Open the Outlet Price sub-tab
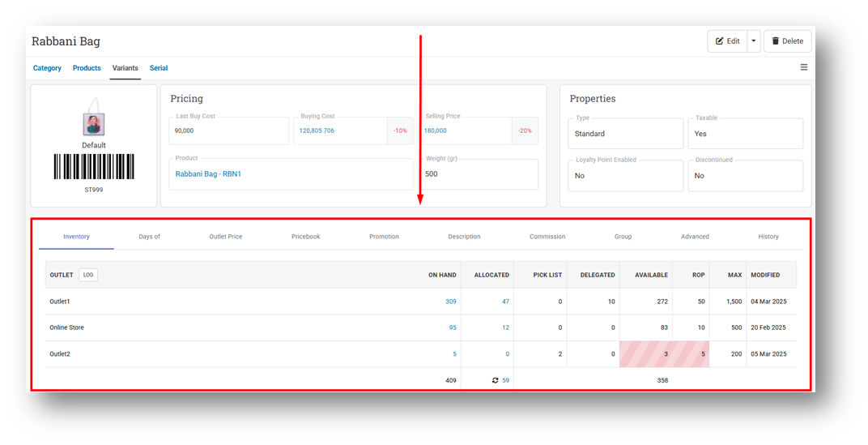Viewport: 868px width, 445px height. pos(226,237)
